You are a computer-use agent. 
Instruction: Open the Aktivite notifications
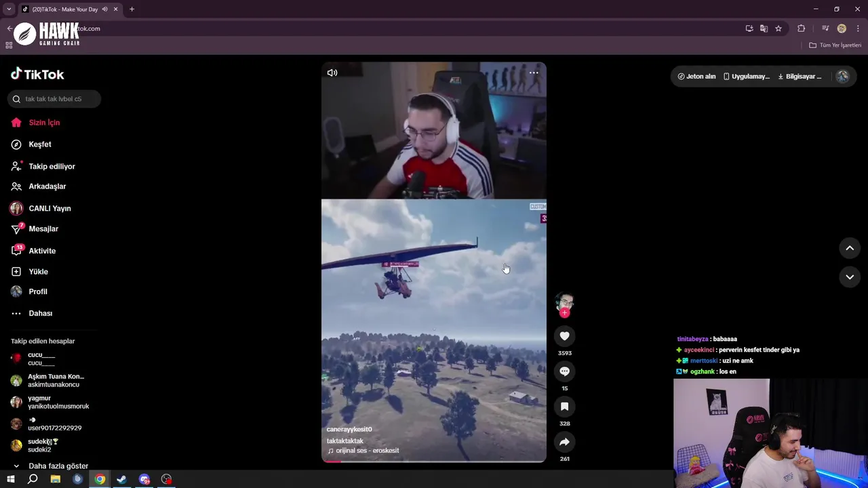click(42, 251)
